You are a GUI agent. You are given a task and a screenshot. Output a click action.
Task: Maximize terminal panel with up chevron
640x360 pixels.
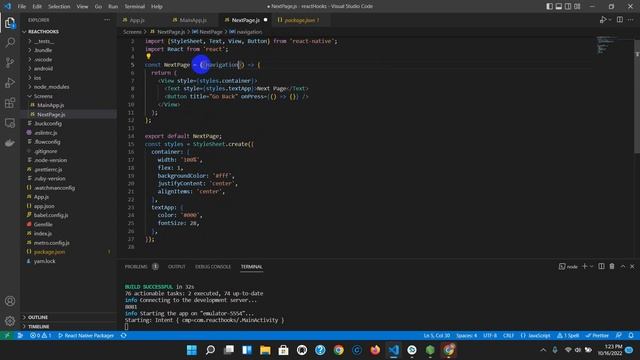(x=623, y=266)
